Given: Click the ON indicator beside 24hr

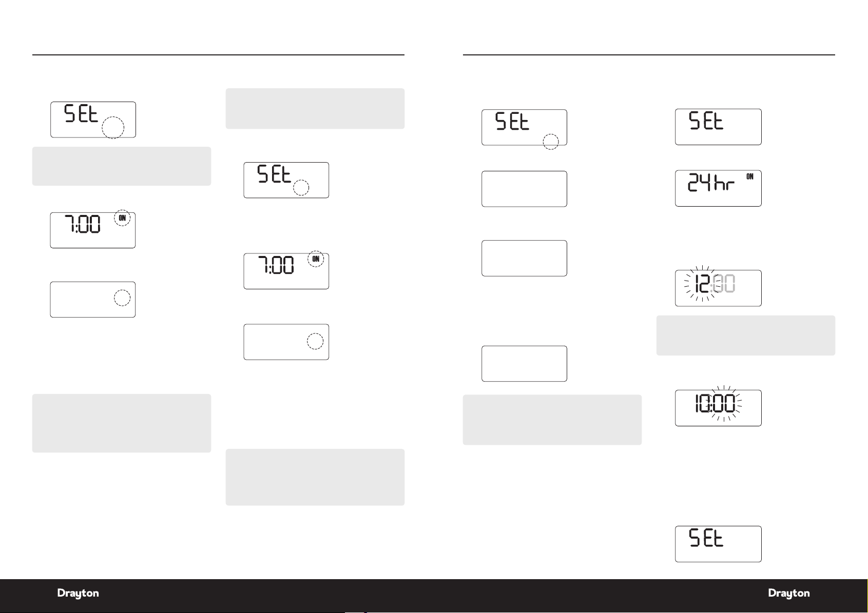Looking at the screenshot, I should tap(750, 176).
